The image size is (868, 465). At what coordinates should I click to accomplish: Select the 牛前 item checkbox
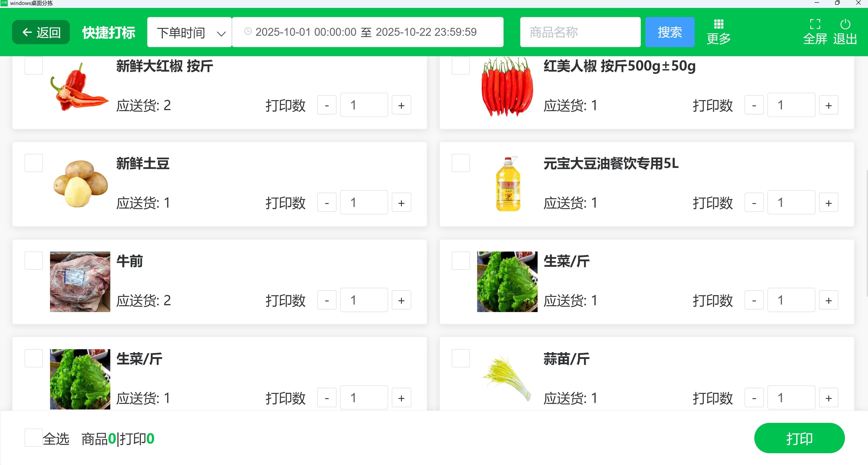[x=34, y=261]
